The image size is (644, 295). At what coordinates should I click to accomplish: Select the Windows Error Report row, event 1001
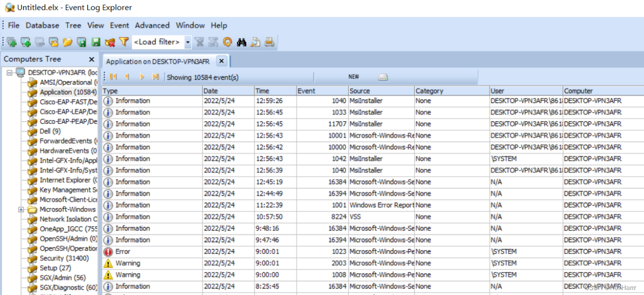372,205
